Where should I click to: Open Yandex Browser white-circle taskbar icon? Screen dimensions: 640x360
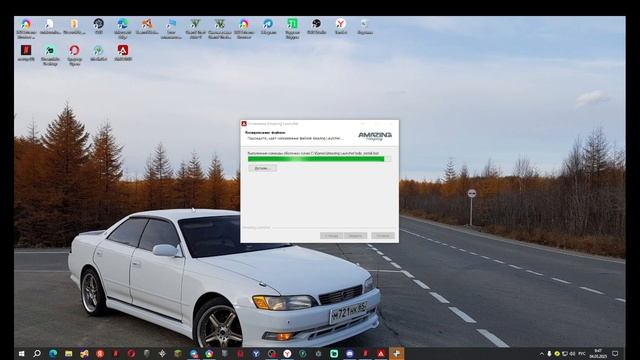pyautogui.click(x=287, y=353)
